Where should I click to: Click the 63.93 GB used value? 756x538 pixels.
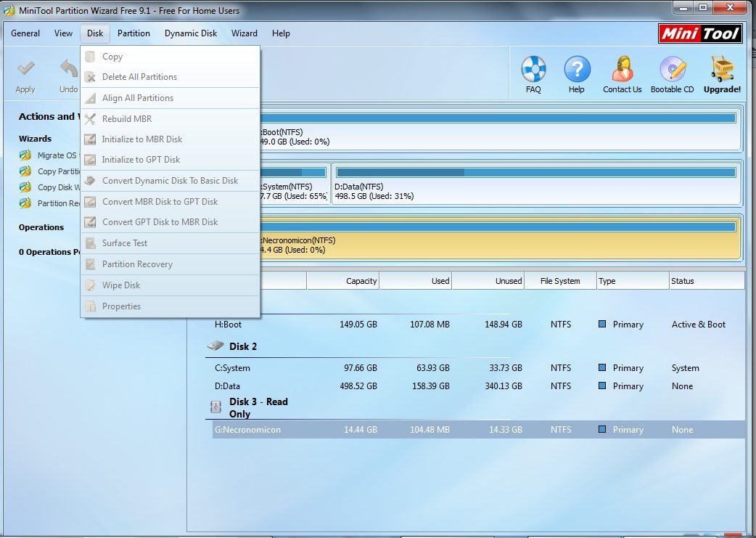[x=433, y=367]
